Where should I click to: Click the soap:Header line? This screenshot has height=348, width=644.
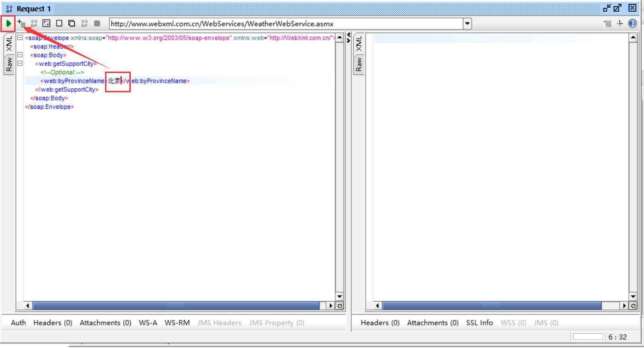pos(52,46)
